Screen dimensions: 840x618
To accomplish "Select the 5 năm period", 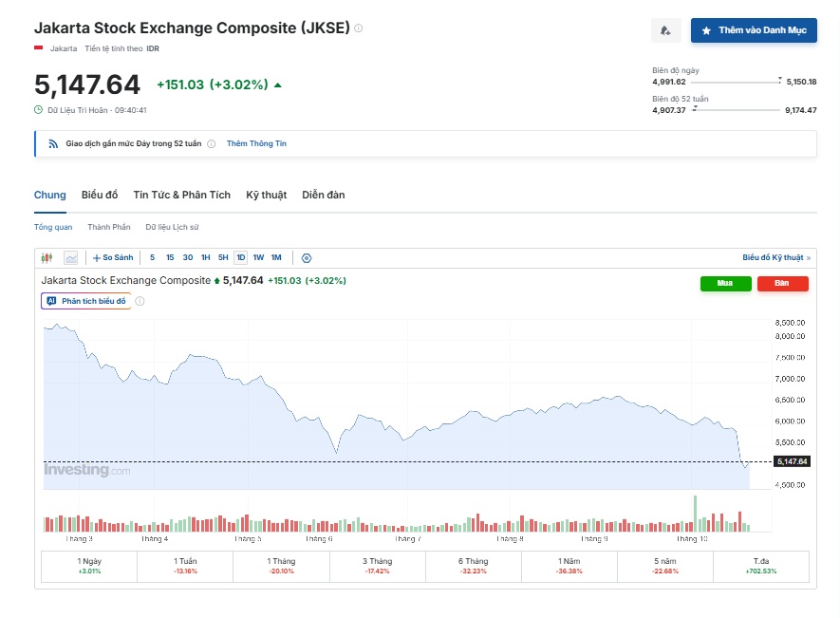I will pyautogui.click(x=664, y=566).
